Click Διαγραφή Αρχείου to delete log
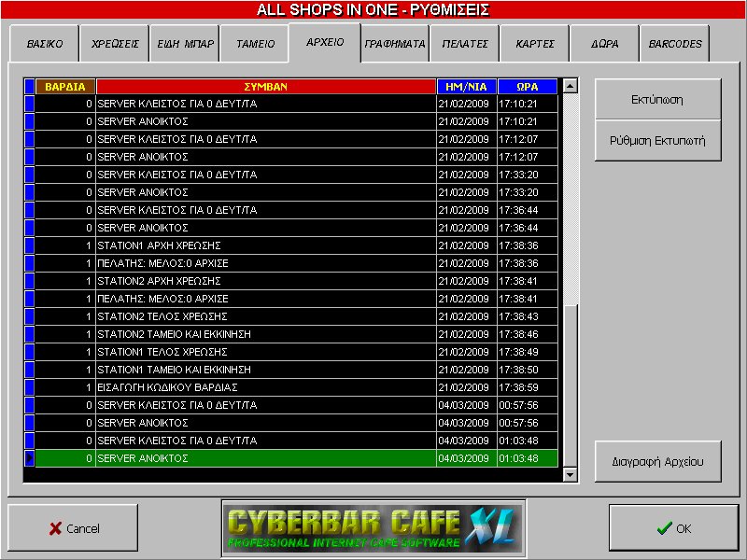 (x=657, y=461)
